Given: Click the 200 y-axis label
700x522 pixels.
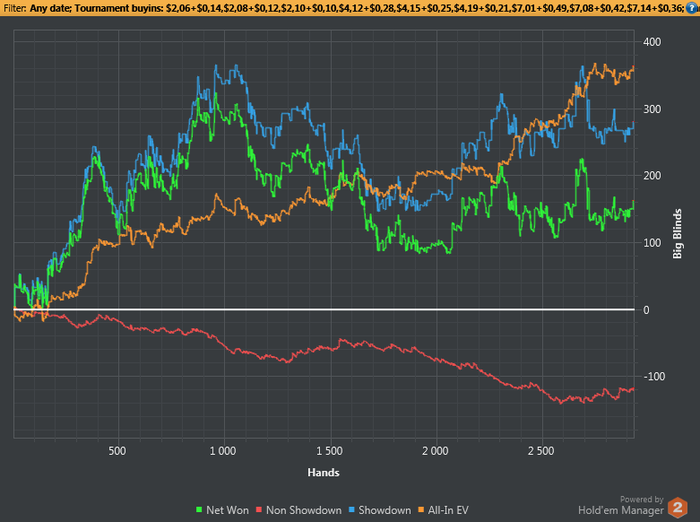Looking at the screenshot, I should pos(652,176).
